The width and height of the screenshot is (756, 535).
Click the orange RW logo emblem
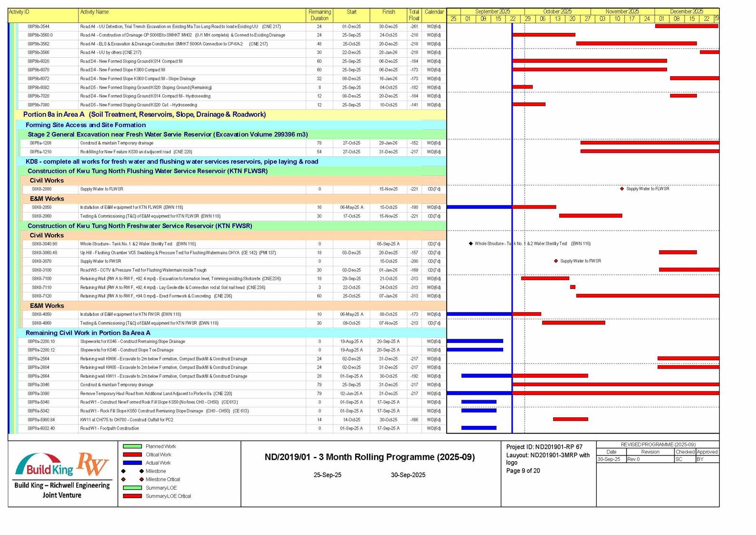click(93, 464)
